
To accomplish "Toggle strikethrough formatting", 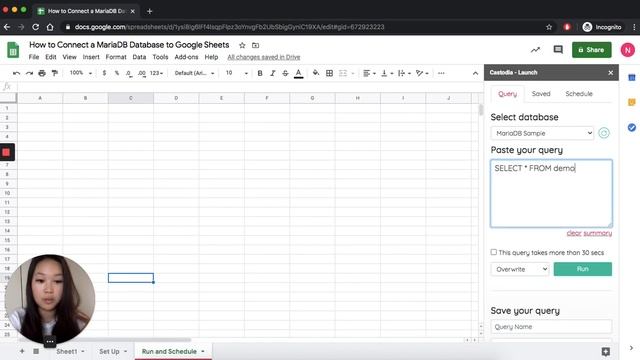I will [285, 73].
